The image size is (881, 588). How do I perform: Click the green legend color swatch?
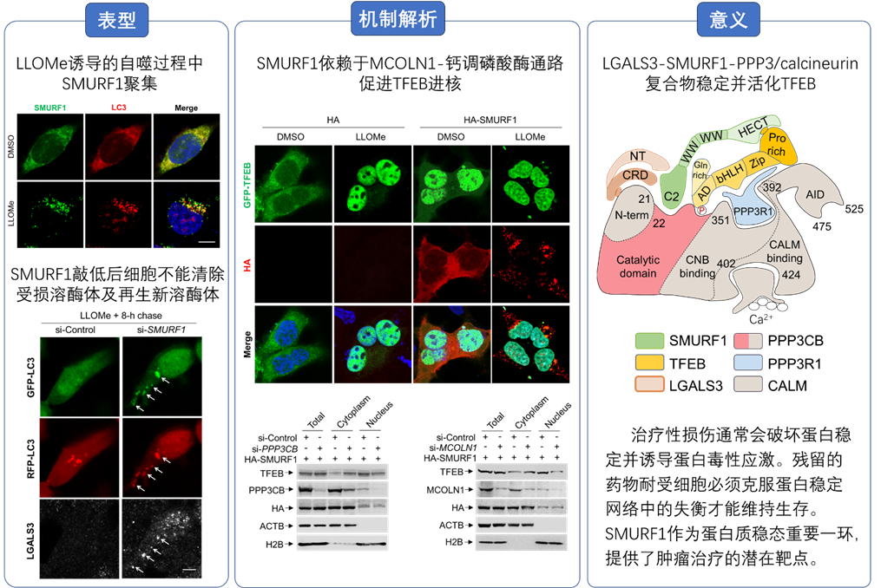pyautogui.click(x=649, y=341)
